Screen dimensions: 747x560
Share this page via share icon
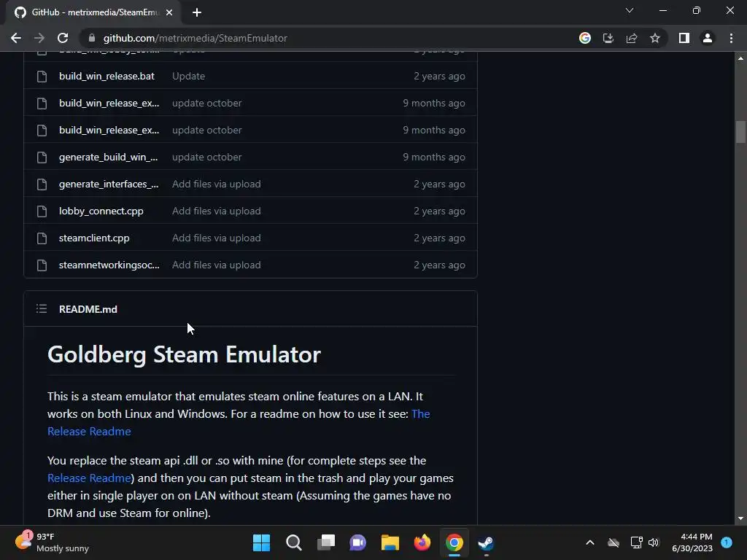[x=632, y=38]
